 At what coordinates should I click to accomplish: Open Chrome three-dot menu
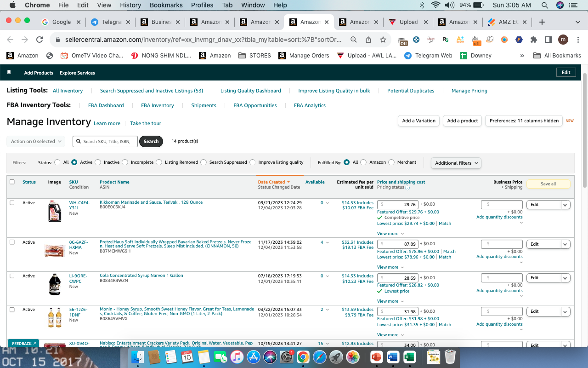577,40
